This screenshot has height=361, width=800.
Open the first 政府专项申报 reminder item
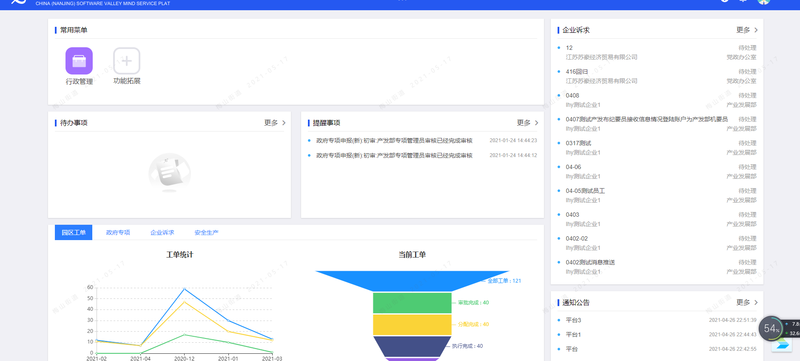(x=394, y=140)
